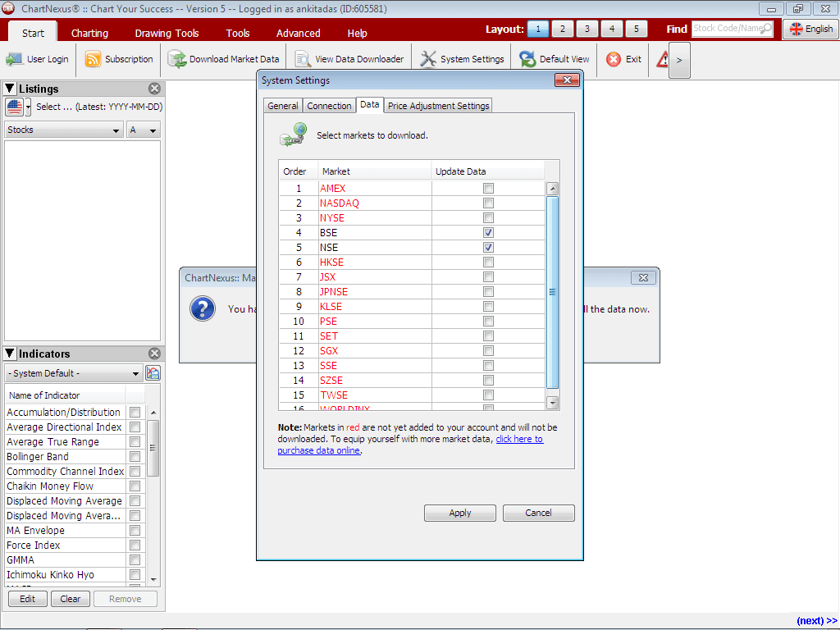Open the System Default indicator dropdown
Viewport: 840px width, 630px height.
tap(74, 373)
